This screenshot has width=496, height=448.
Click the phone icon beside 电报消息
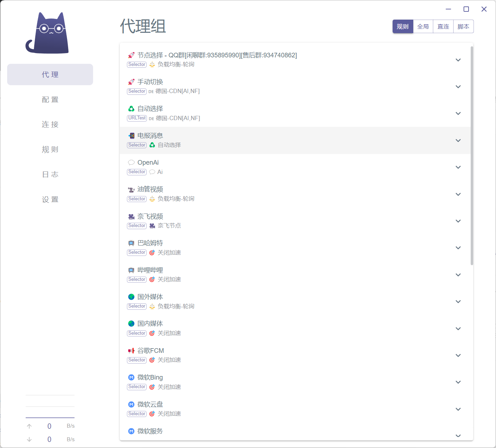[x=131, y=136]
